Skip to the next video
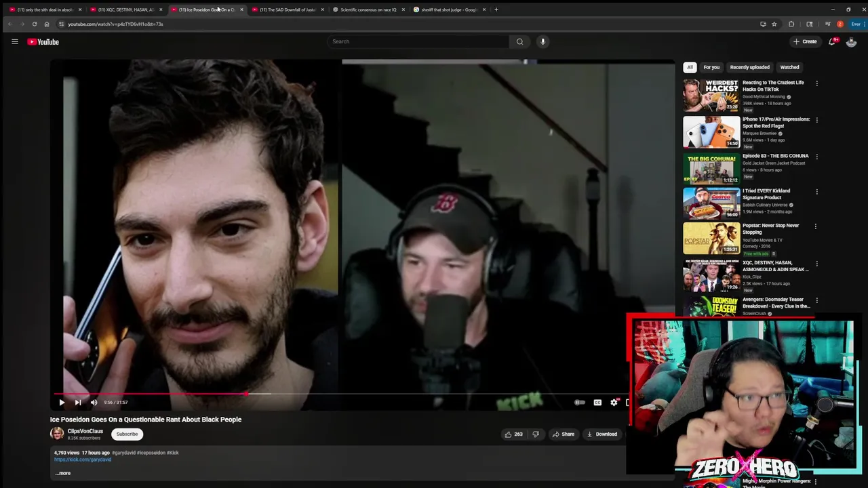The image size is (868, 488). [78, 403]
